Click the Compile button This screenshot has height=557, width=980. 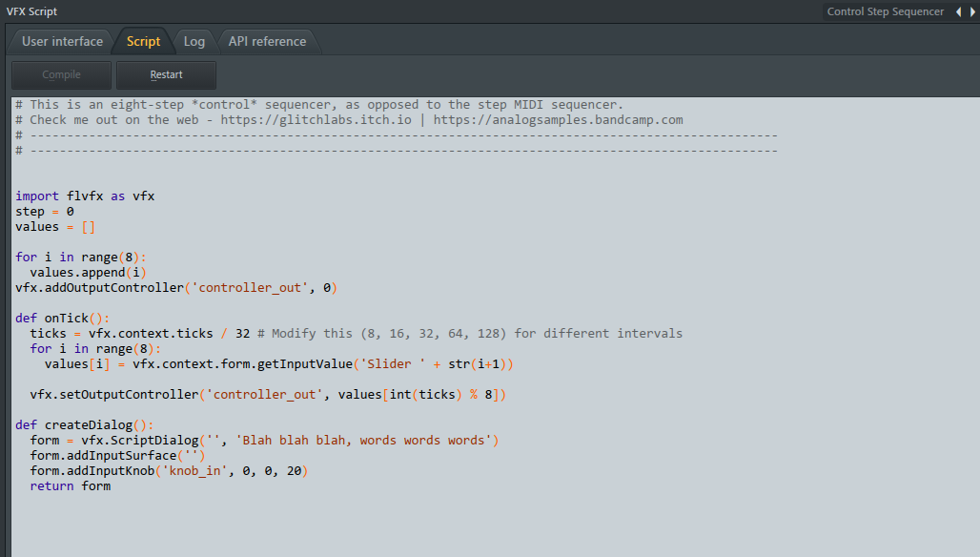tap(61, 75)
